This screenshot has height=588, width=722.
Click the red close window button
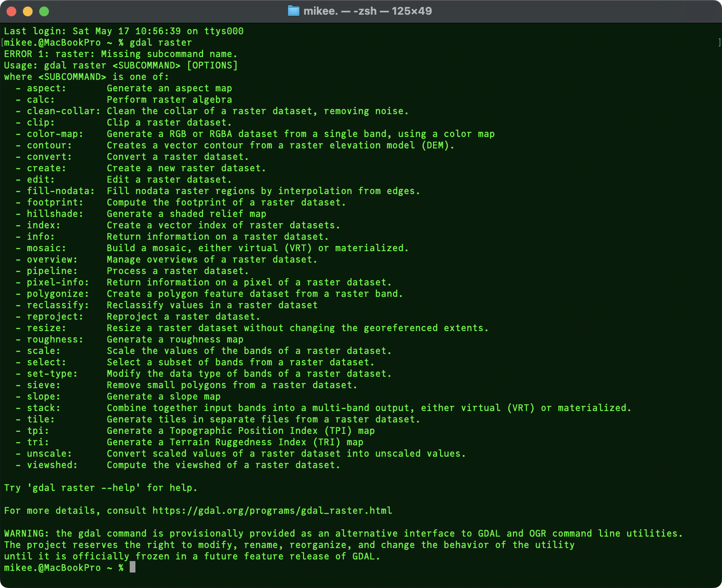pos(11,11)
